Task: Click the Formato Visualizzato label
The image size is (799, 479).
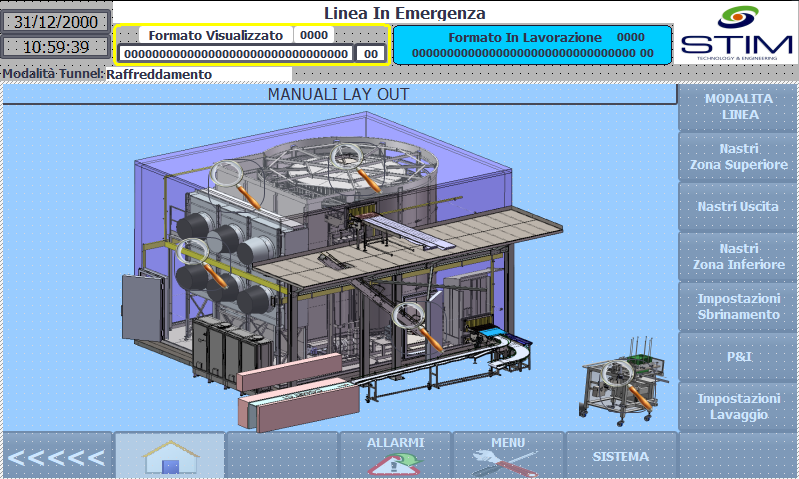Action: (216, 35)
